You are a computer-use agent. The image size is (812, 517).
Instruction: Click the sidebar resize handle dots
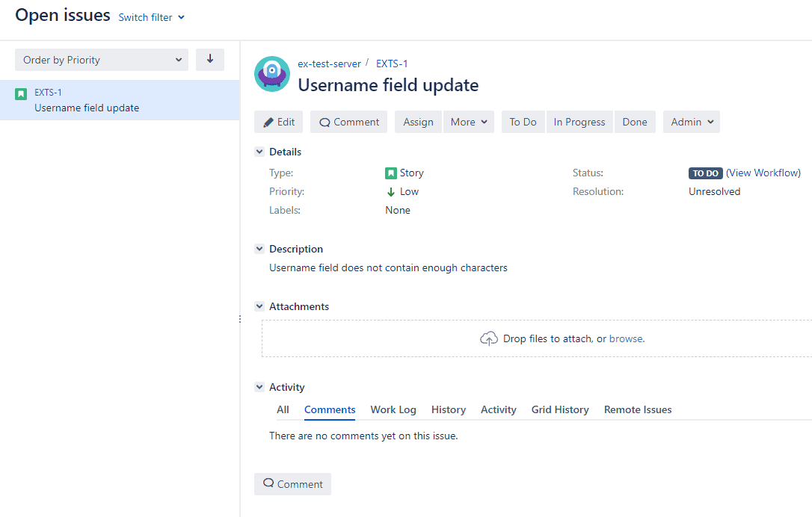(240, 319)
